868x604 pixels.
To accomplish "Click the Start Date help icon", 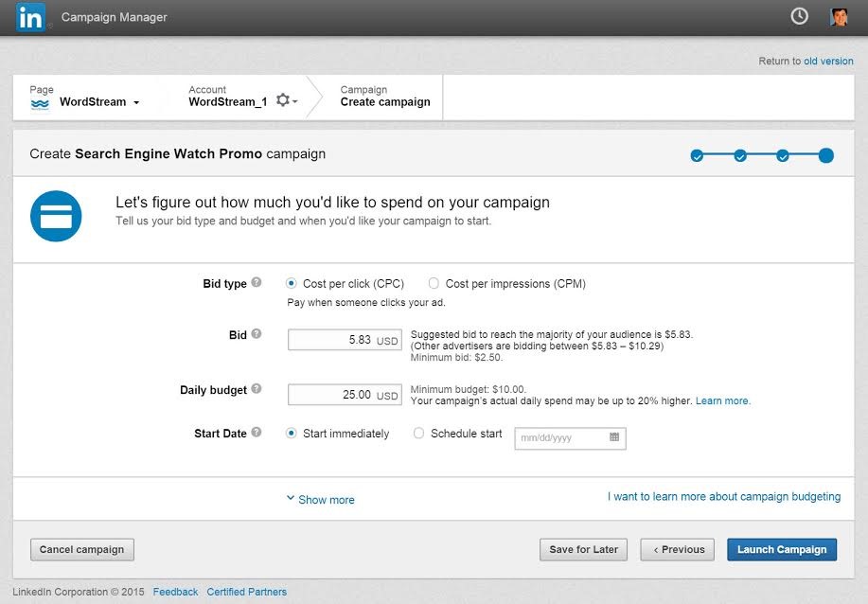I will tap(257, 433).
